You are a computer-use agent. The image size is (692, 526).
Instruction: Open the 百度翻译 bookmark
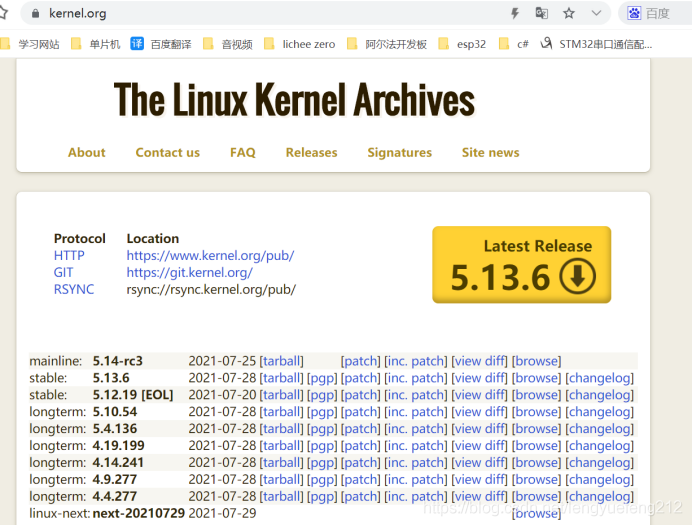[161, 44]
